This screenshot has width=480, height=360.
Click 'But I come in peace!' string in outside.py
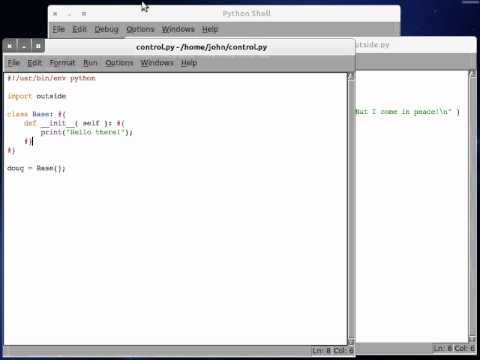point(403,112)
